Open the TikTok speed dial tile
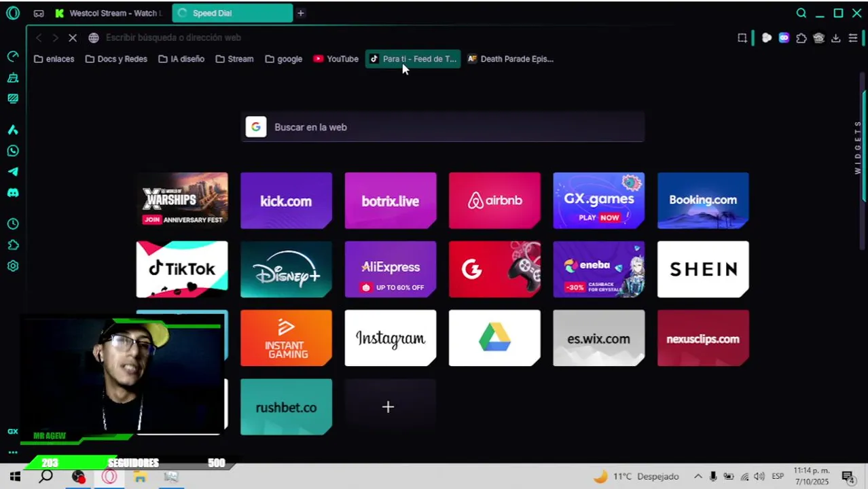Viewport: 868px width, 489px height. 182,269
